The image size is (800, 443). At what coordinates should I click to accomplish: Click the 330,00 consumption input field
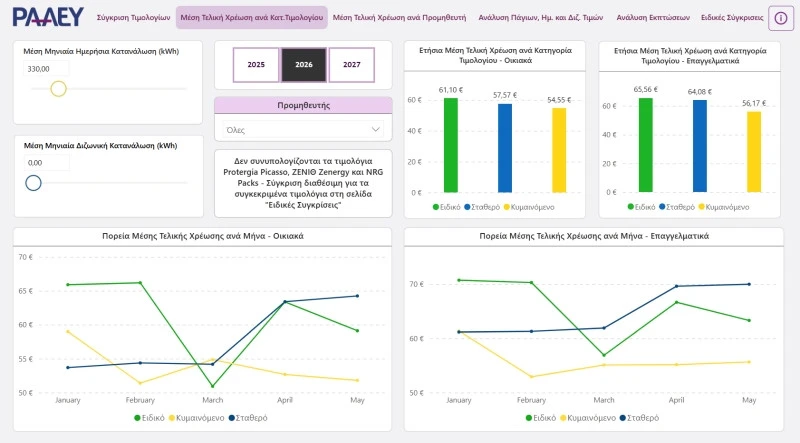tap(46, 69)
